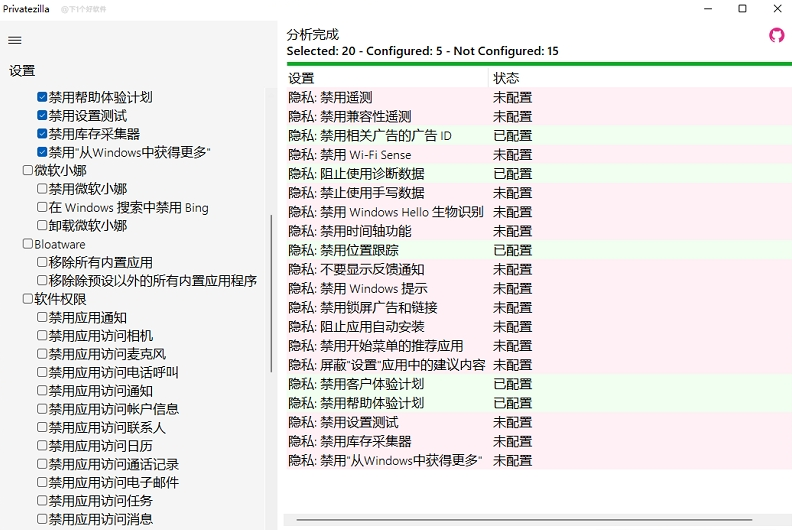The image size is (792, 530).
Task: Enable 禁用应用通知 checkbox
Action: pyautogui.click(x=42, y=317)
